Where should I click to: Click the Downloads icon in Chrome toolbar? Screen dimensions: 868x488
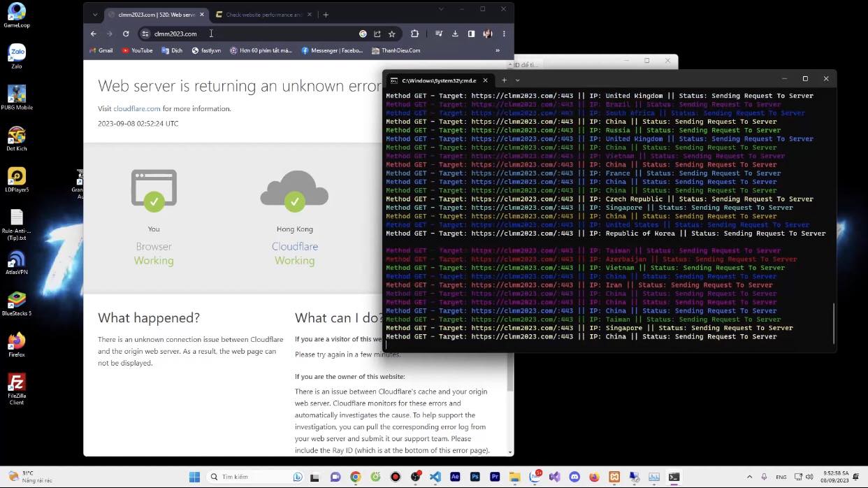click(x=455, y=34)
